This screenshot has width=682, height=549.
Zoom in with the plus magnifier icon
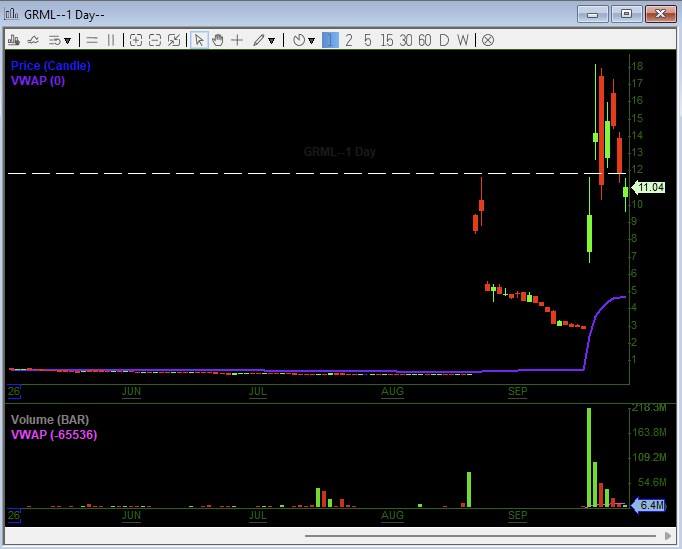136,40
